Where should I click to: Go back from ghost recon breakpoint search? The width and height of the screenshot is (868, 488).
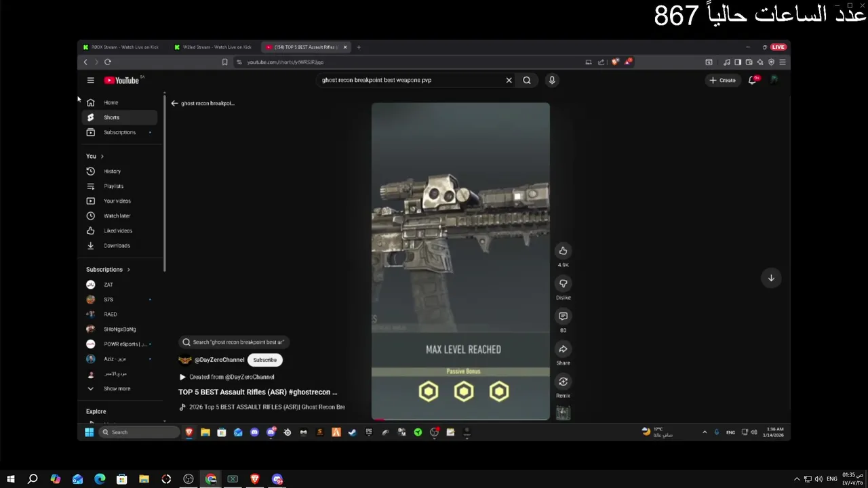point(174,103)
